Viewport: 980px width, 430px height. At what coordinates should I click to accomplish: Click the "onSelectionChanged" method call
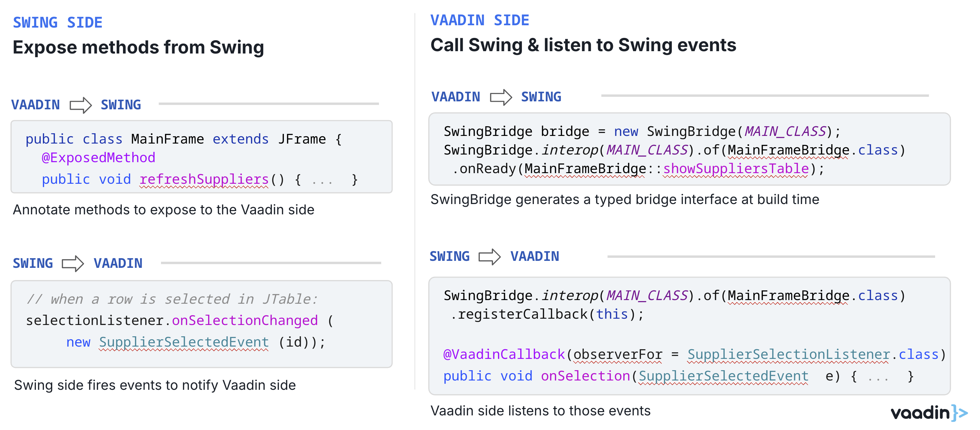[x=245, y=320]
